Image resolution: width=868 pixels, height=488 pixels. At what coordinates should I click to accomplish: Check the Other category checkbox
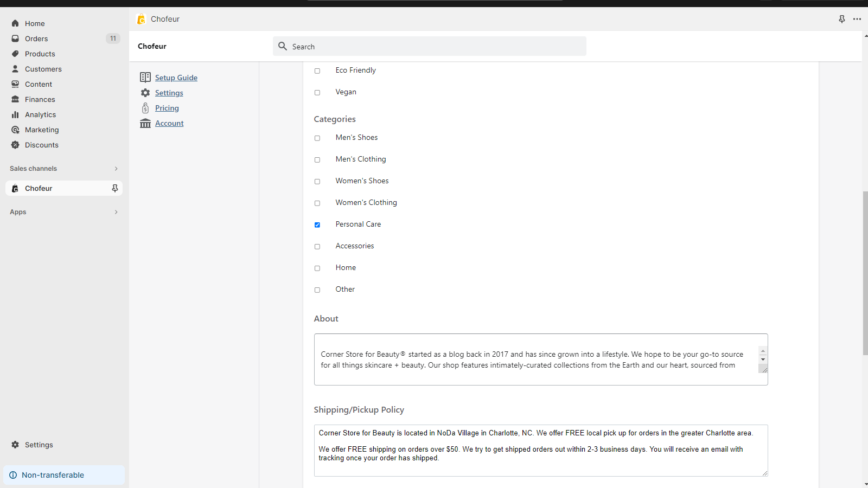tap(317, 290)
